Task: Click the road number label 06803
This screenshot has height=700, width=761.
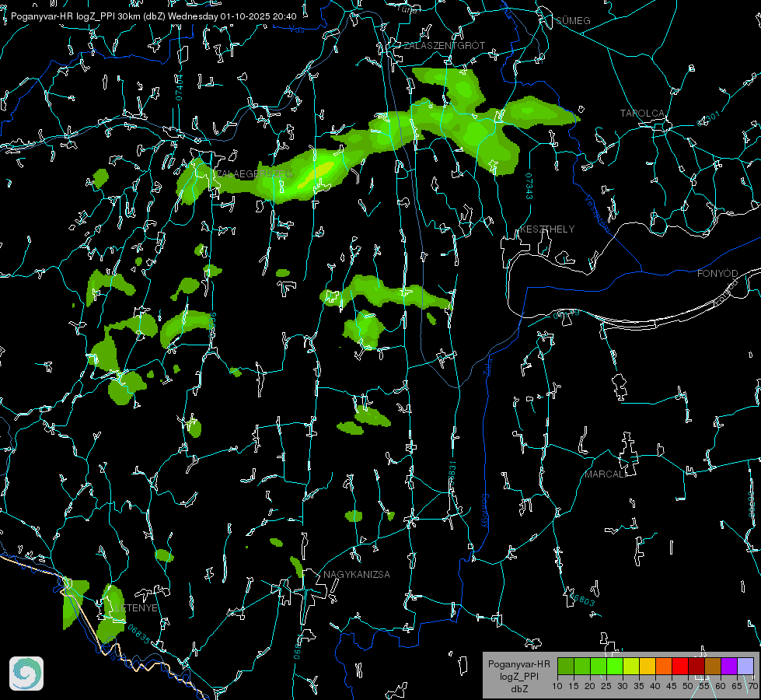Action: [x=582, y=598]
